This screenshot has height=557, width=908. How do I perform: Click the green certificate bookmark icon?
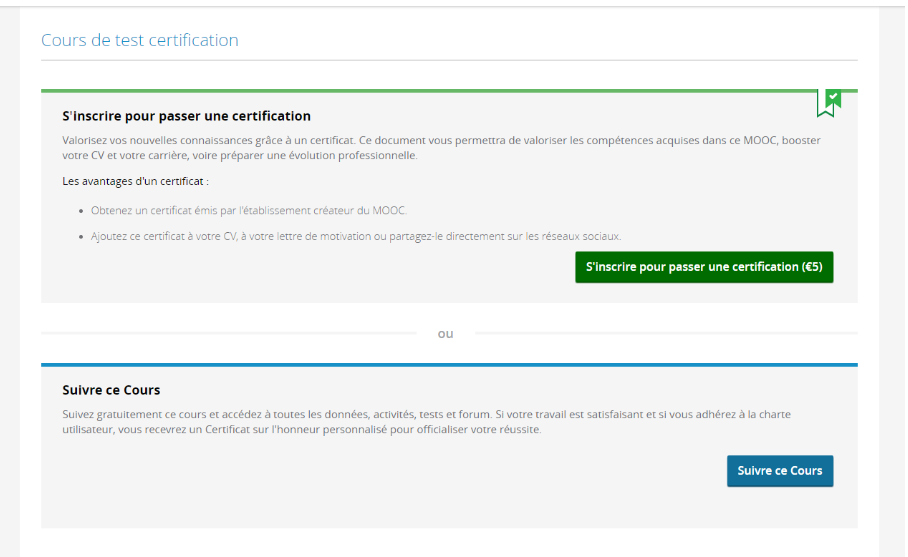[829, 103]
